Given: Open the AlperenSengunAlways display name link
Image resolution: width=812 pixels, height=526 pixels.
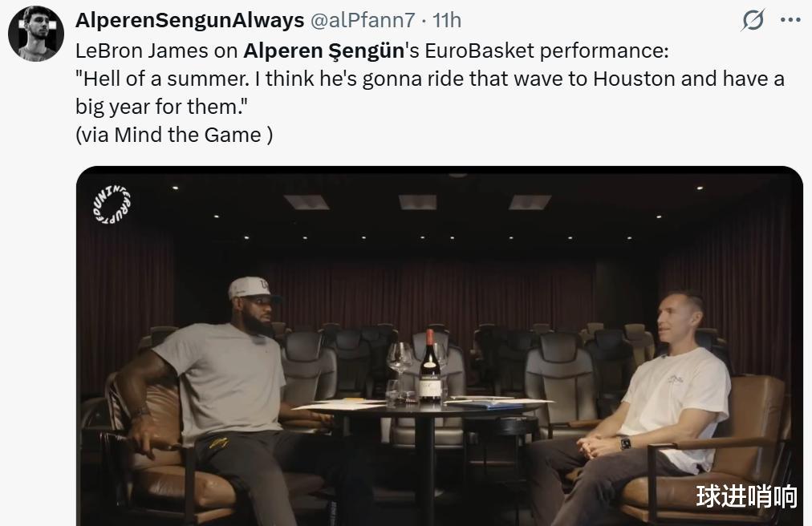Looking at the screenshot, I should (x=189, y=20).
